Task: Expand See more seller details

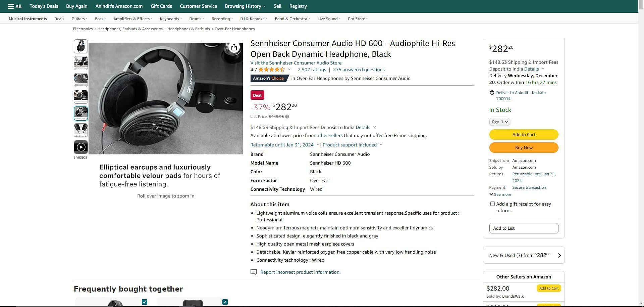Action: point(500,194)
